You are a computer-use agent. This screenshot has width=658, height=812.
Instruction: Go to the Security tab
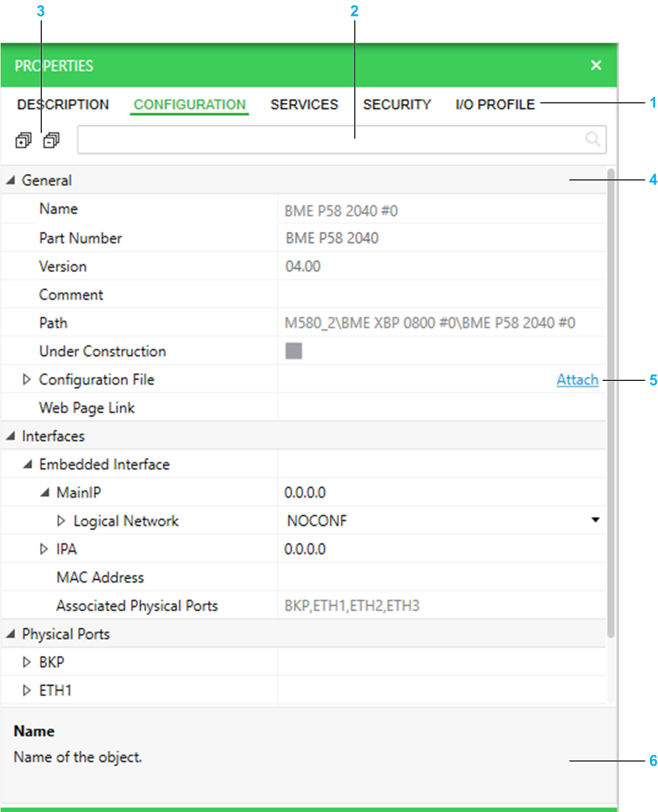tap(397, 105)
